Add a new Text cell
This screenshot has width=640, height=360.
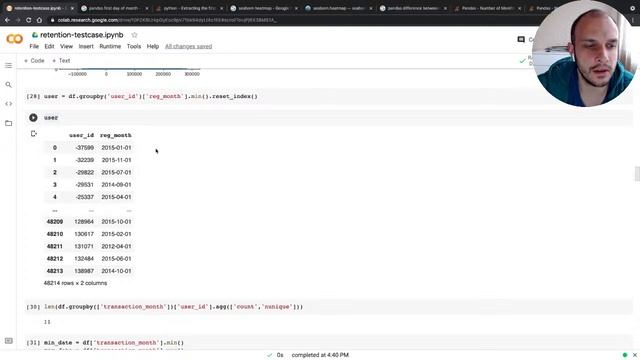(61, 60)
